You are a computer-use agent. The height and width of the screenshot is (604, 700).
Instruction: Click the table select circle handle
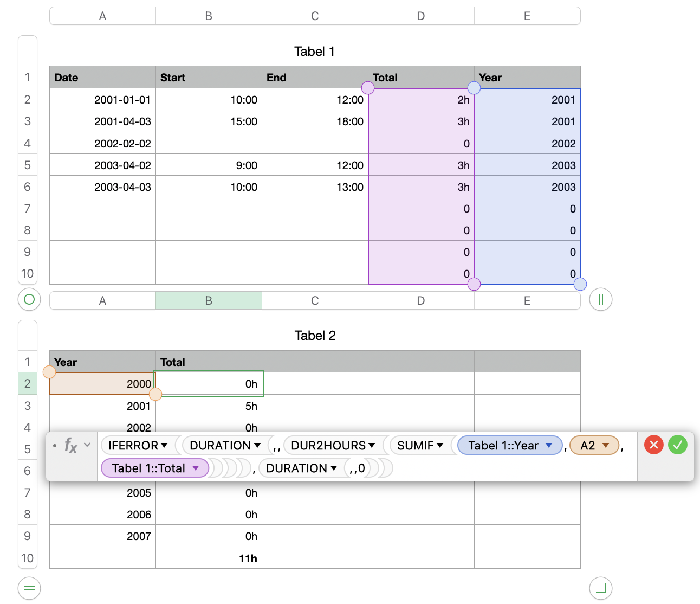29,299
